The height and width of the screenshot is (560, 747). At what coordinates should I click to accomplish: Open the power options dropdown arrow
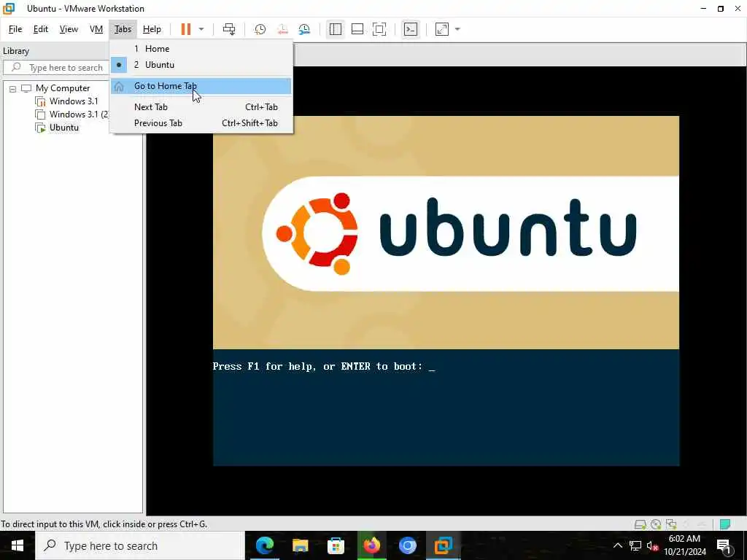pos(201,29)
